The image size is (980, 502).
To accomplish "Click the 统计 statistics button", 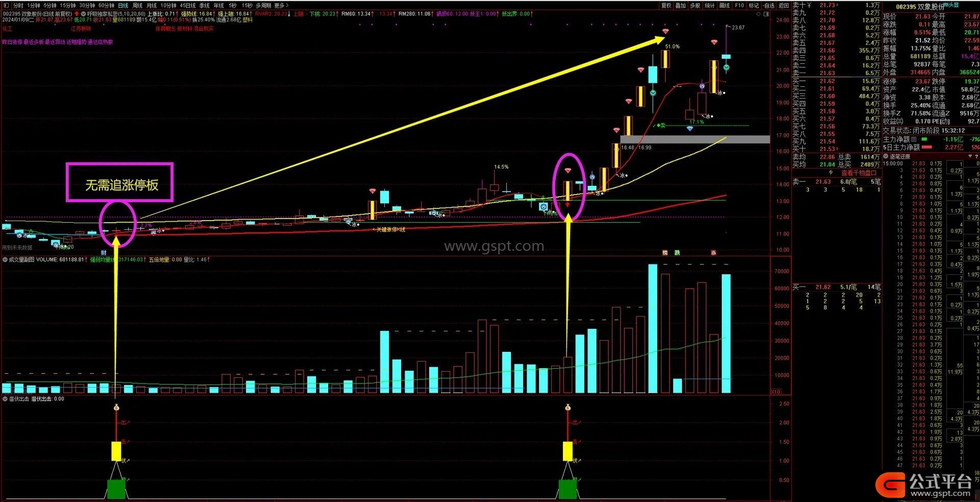I will click(x=710, y=6).
